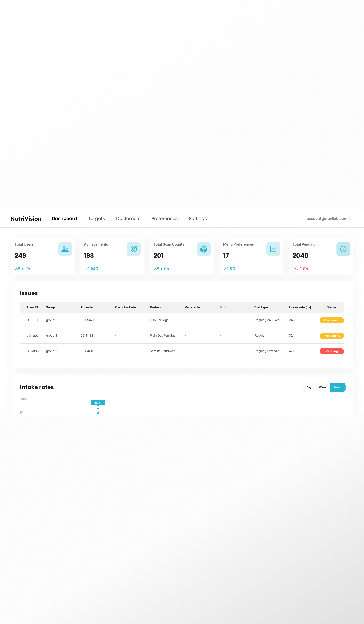Click the User ID column header
This screenshot has width=364, height=624.
(32, 307)
